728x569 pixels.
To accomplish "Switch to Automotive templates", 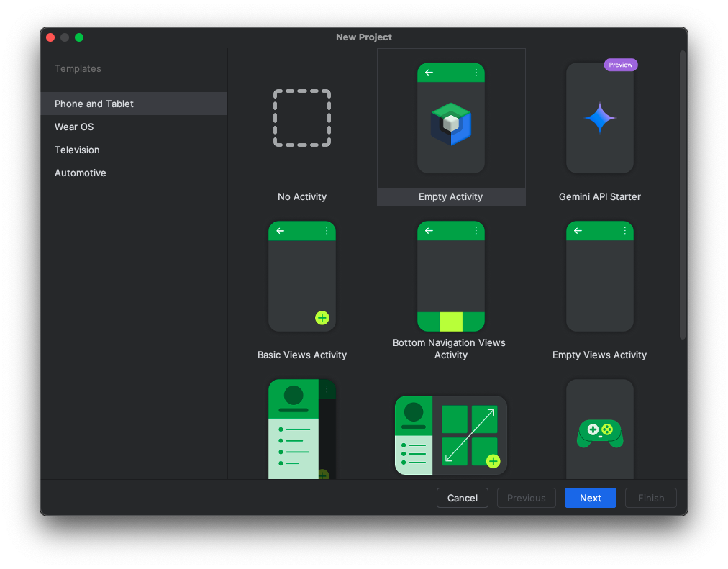I will pos(134,173).
